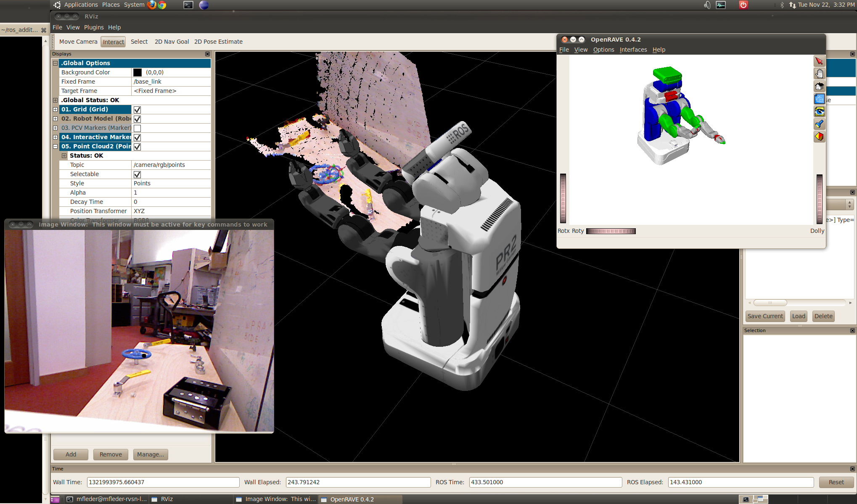Expand the 03. PCV Markers item
This screenshot has width=857, height=504.
point(55,128)
